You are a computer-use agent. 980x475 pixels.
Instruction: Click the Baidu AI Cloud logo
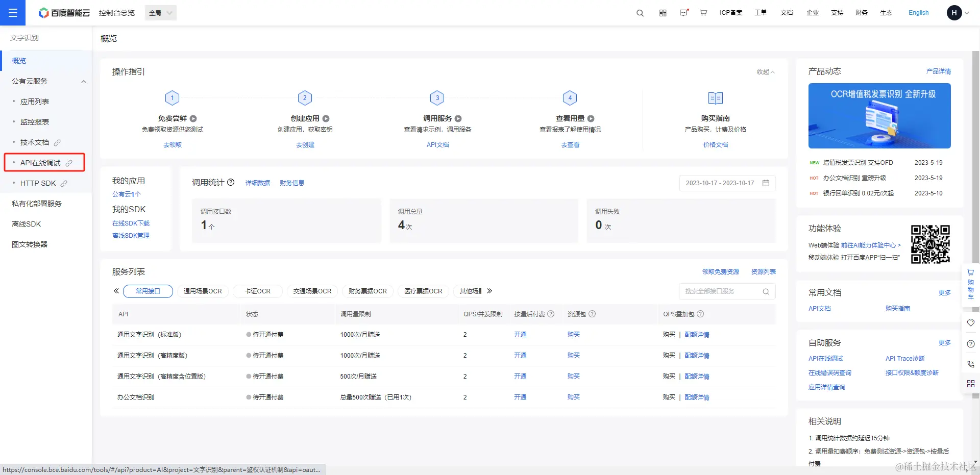(64, 13)
